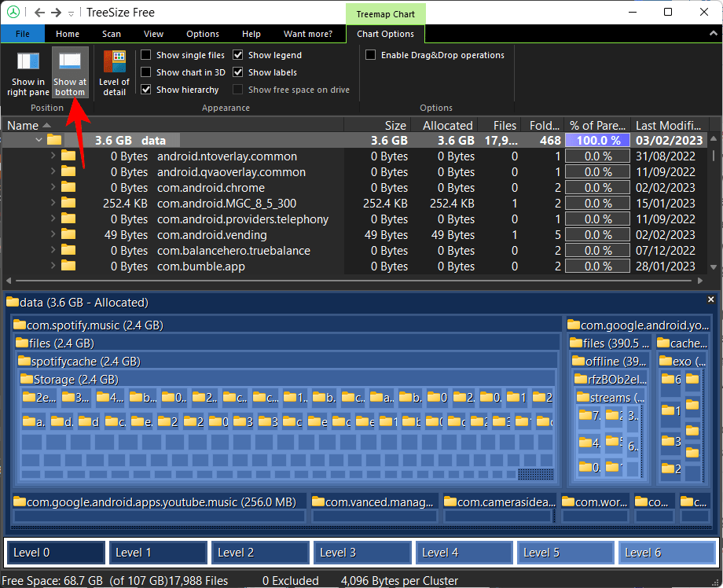Close the treemap chart pane
Viewport: 723px width, 588px height.
[x=711, y=300]
